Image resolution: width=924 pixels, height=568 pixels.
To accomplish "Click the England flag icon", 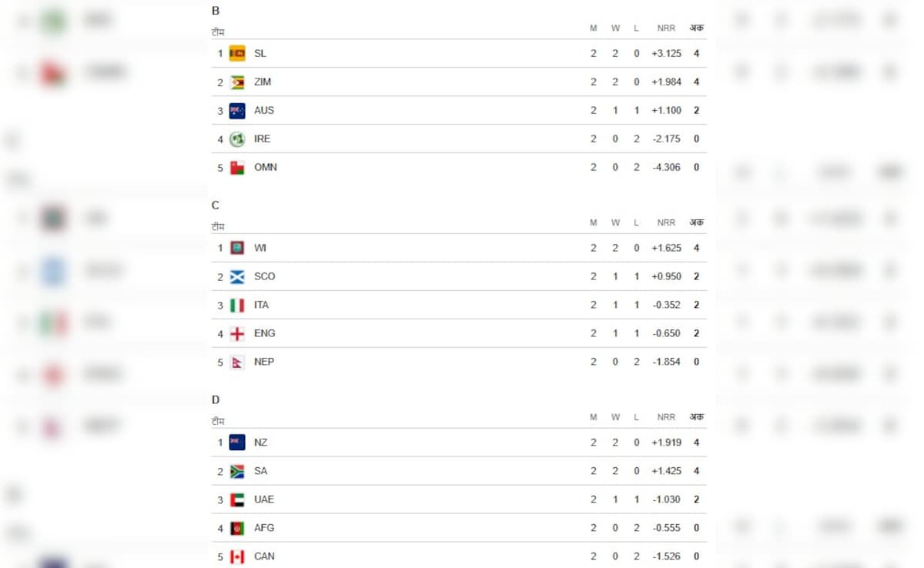I will point(237,333).
